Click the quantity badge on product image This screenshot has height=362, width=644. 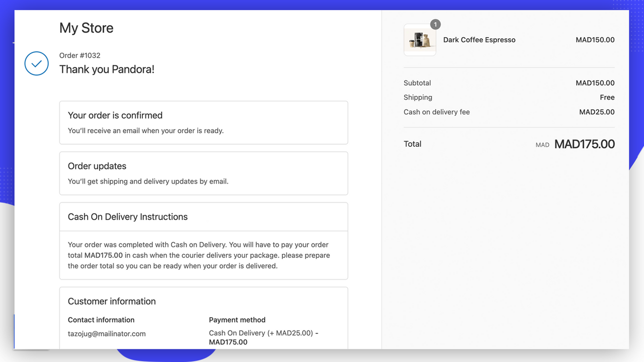tap(435, 24)
